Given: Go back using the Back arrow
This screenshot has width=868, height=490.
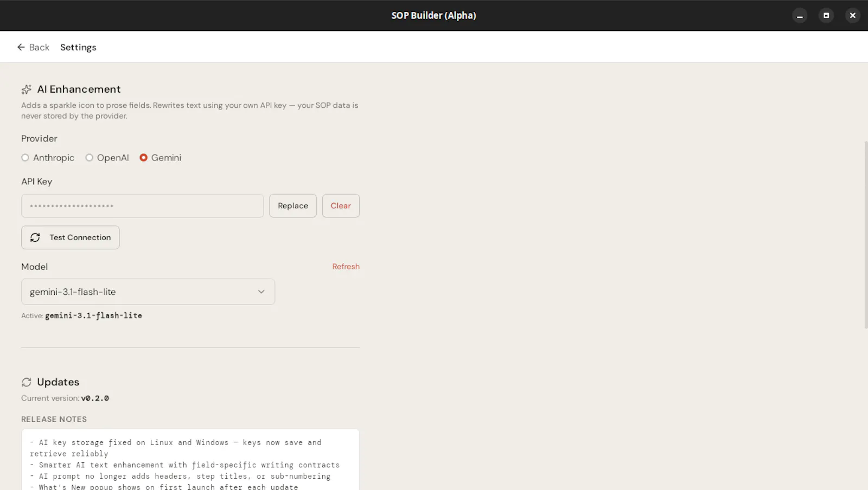Looking at the screenshot, I should coord(33,47).
